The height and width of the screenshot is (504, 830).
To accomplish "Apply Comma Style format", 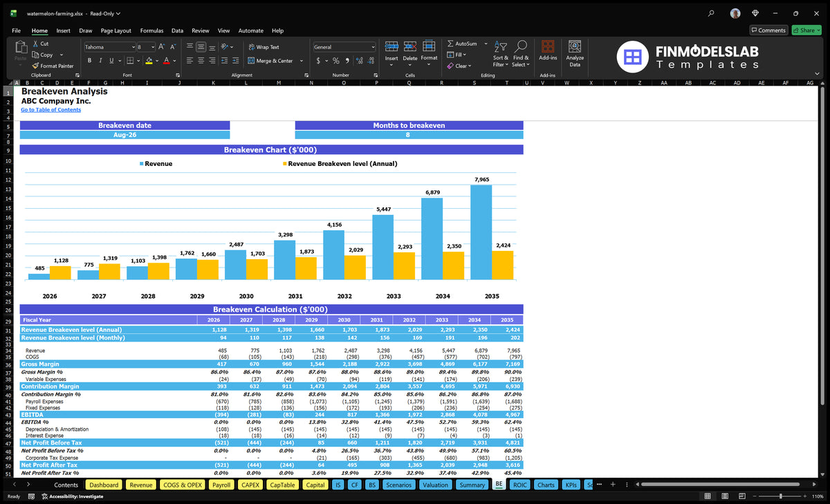I will pyautogui.click(x=348, y=61).
